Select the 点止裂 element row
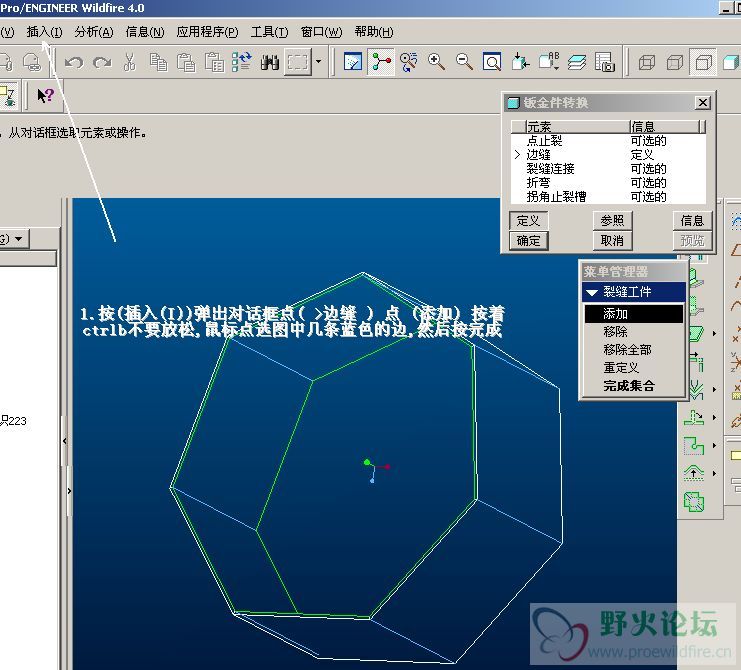 (x=608, y=141)
